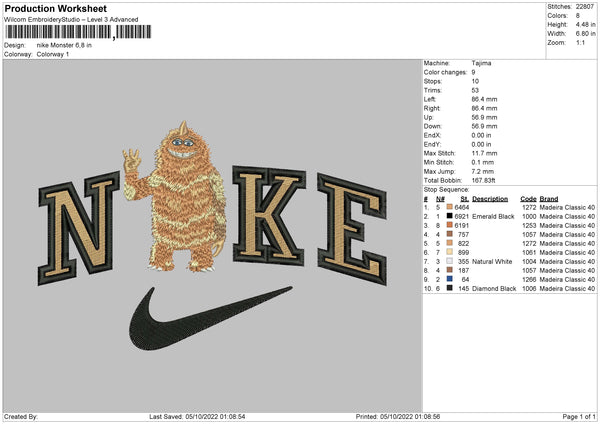Pick the blue swatch beside stitch count 64
This screenshot has height=424, width=600.
(x=450, y=279)
